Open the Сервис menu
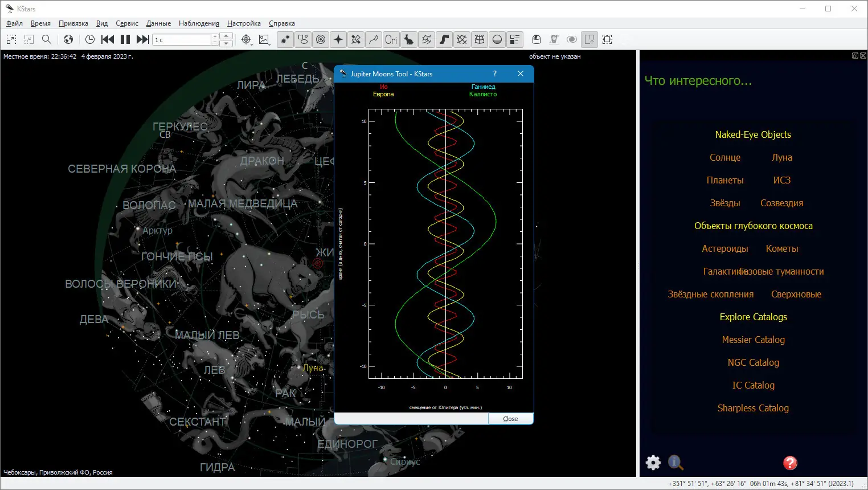 [x=126, y=23]
